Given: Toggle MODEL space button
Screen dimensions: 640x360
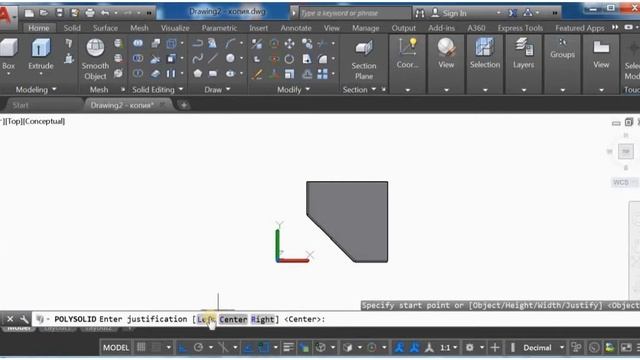Looking at the screenshot, I should click(x=116, y=348).
